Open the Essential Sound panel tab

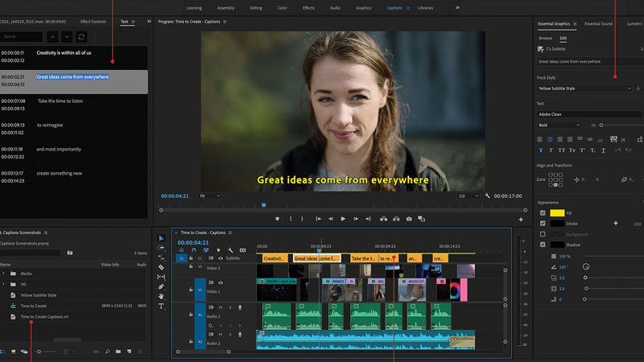(597, 24)
